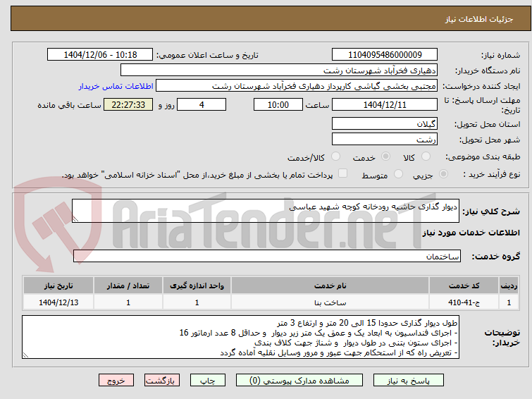The image size is (532, 399).
Task: Click the جزئیات اطلاعات نیاز header title
Action: (479, 19)
